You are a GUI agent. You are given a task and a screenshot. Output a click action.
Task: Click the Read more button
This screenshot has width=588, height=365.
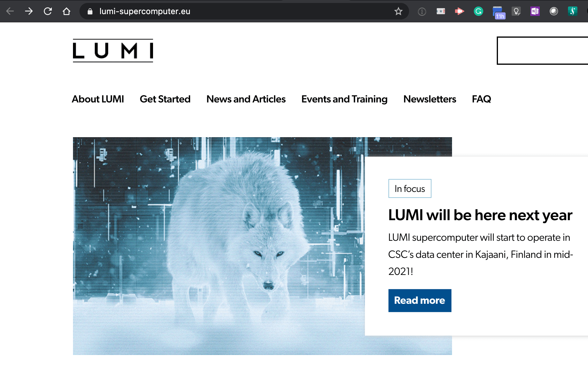pyautogui.click(x=420, y=300)
